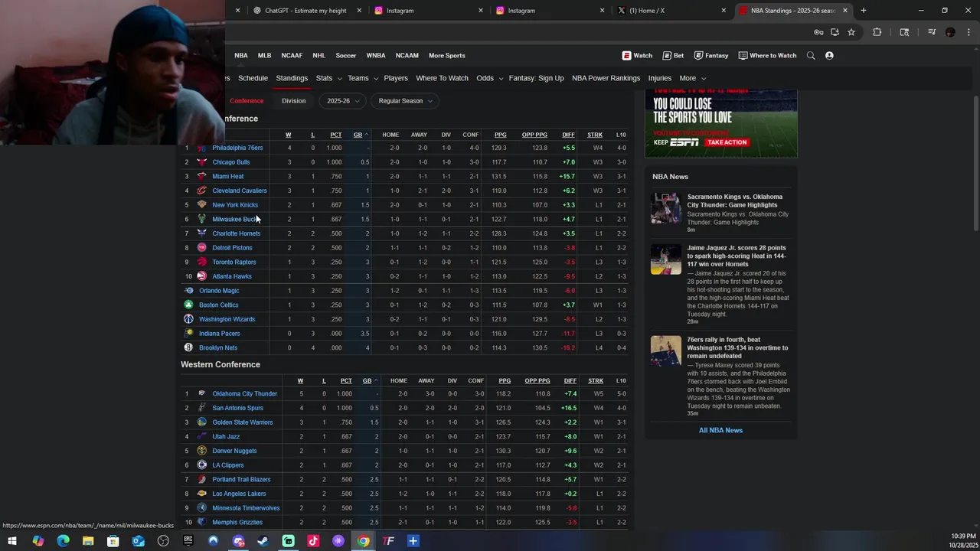Open the 2025-26 season dropdown

(342, 101)
